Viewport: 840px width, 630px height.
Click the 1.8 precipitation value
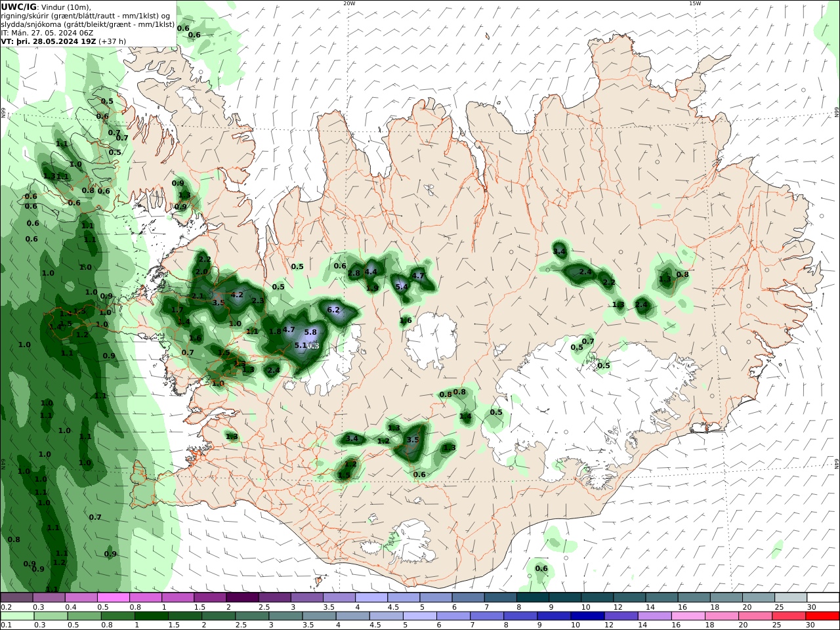(x=275, y=331)
